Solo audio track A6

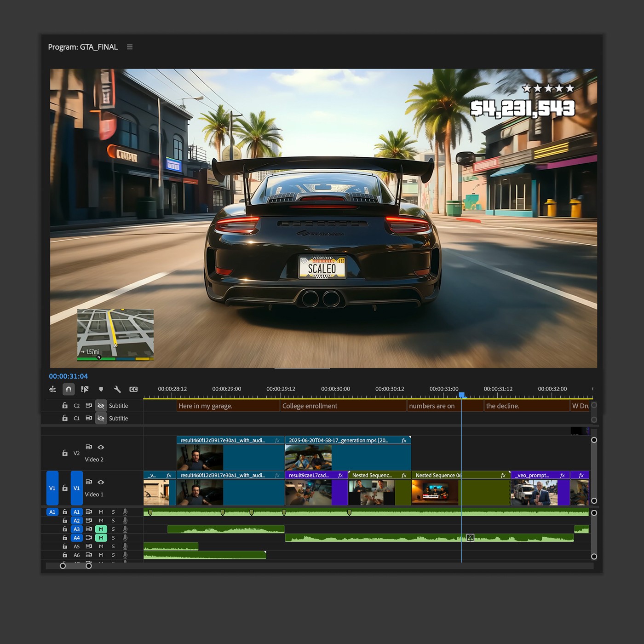pyautogui.click(x=113, y=555)
